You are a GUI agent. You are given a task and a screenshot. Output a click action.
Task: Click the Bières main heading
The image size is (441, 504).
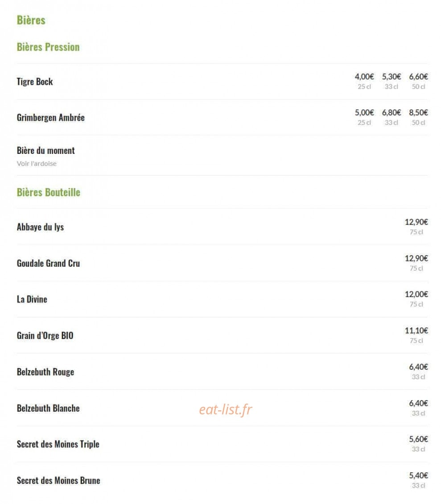(31, 20)
